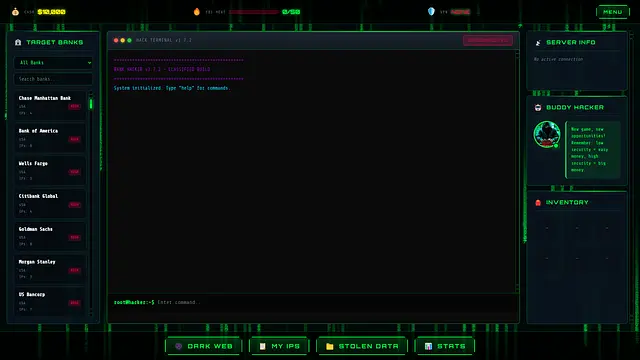Click the red tag on Morgan Stanley

(74, 270)
